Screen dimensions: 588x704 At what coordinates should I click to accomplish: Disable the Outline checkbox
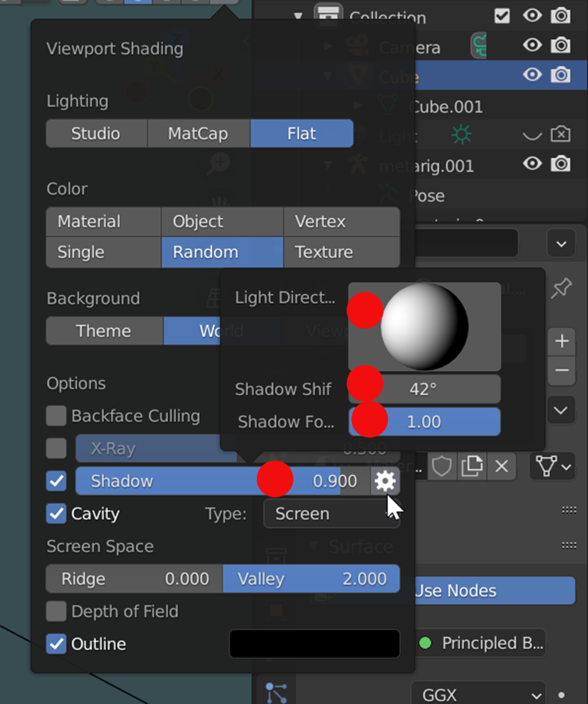coord(56,644)
